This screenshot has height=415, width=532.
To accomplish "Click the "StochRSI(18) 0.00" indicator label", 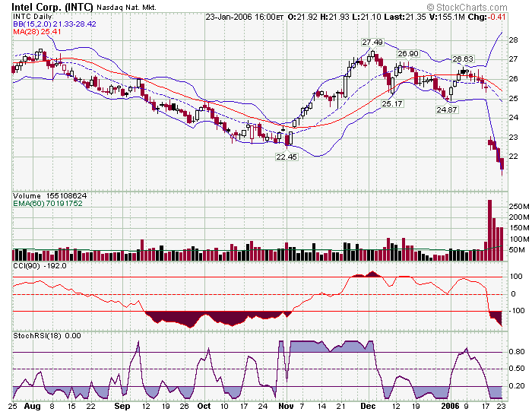I will (x=47, y=336).
